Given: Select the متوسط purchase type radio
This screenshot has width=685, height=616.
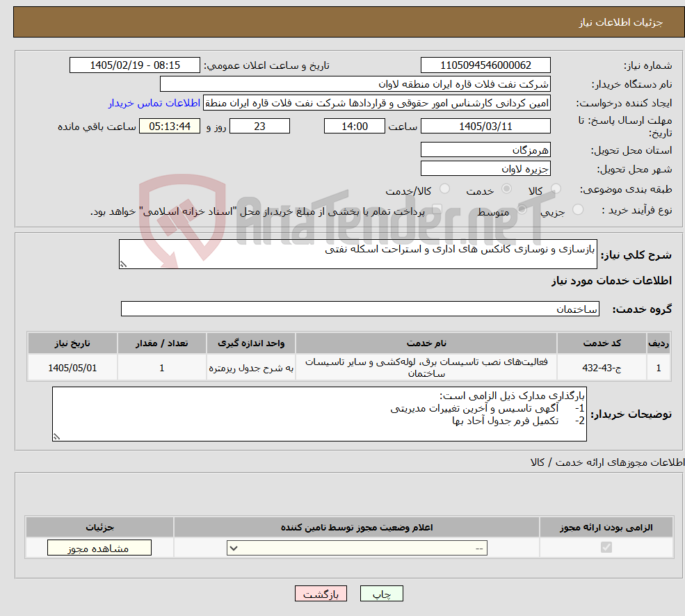Looking at the screenshot, I should tap(522, 209).
